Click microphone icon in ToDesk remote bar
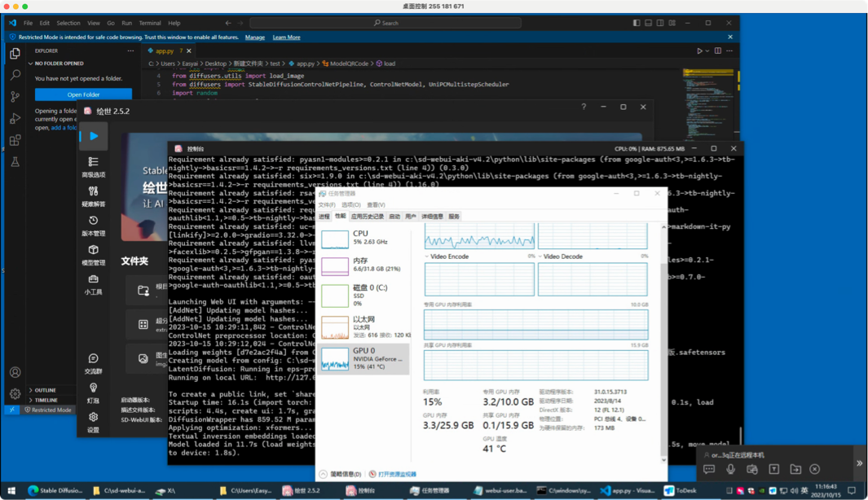868x500 pixels. 731,469
